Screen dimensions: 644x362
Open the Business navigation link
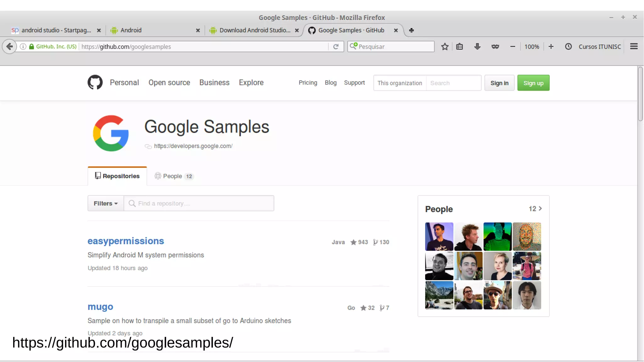(x=214, y=82)
